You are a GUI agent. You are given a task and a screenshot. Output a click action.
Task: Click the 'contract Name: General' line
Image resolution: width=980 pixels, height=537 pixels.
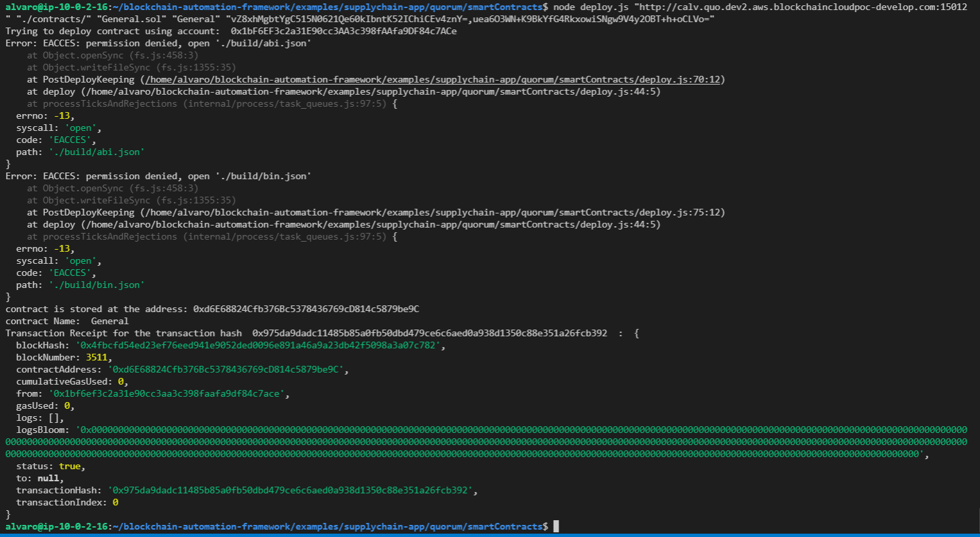67,321
